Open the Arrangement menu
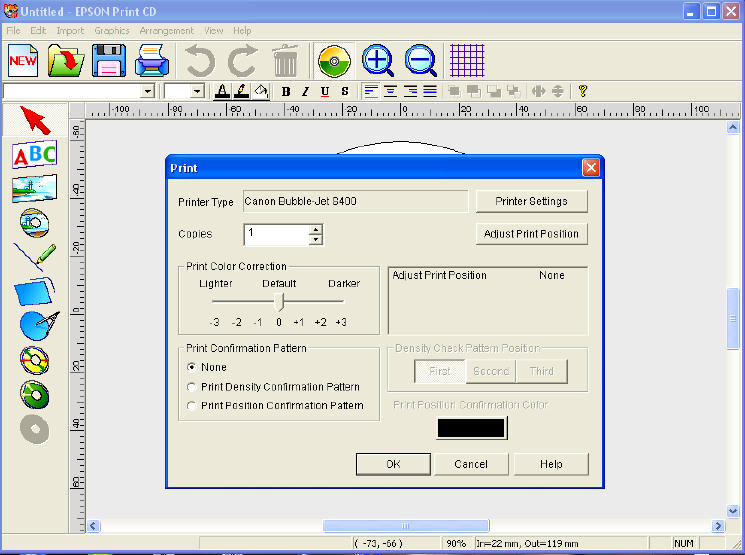 (166, 30)
